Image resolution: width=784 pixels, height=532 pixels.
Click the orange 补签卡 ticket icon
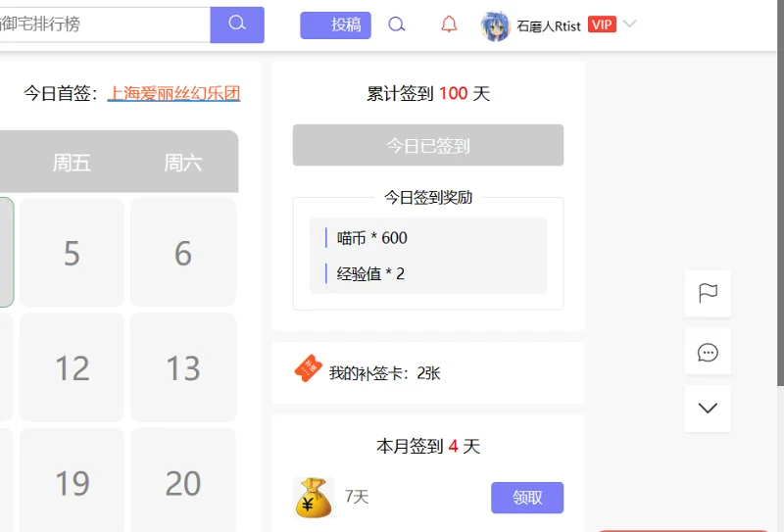point(308,369)
